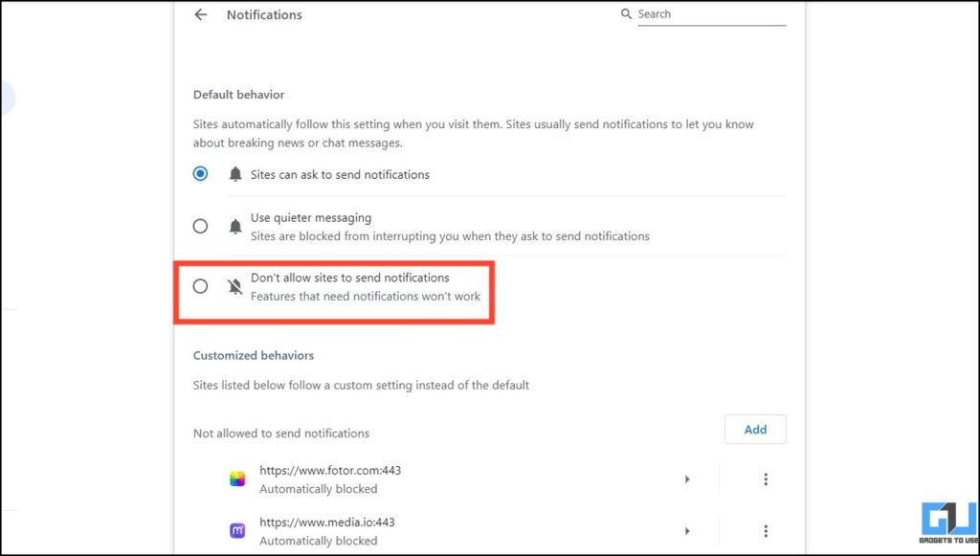
Task: Click the search magnifier icon
Action: pyautogui.click(x=626, y=13)
